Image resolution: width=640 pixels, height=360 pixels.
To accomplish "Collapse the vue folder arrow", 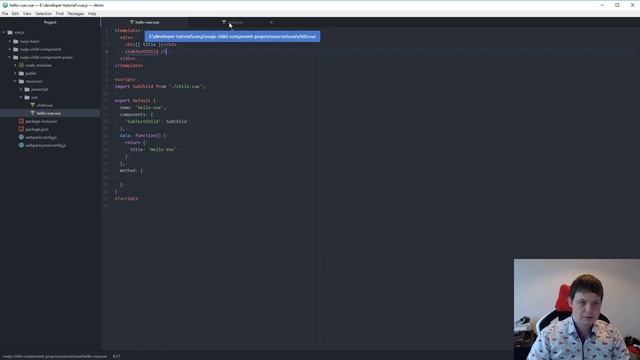I will point(21,97).
